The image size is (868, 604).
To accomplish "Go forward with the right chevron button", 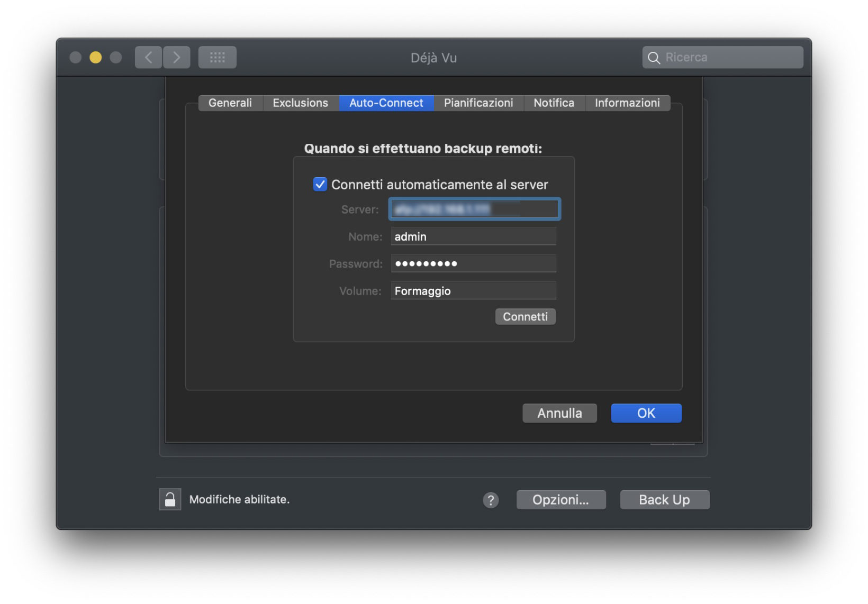I will pyautogui.click(x=176, y=57).
